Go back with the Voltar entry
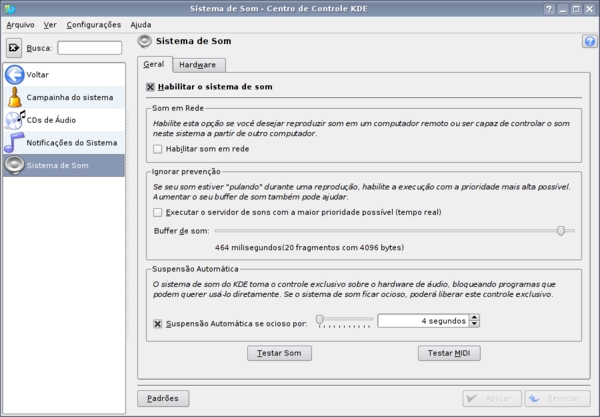The width and height of the screenshot is (600, 417). [64, 75]
